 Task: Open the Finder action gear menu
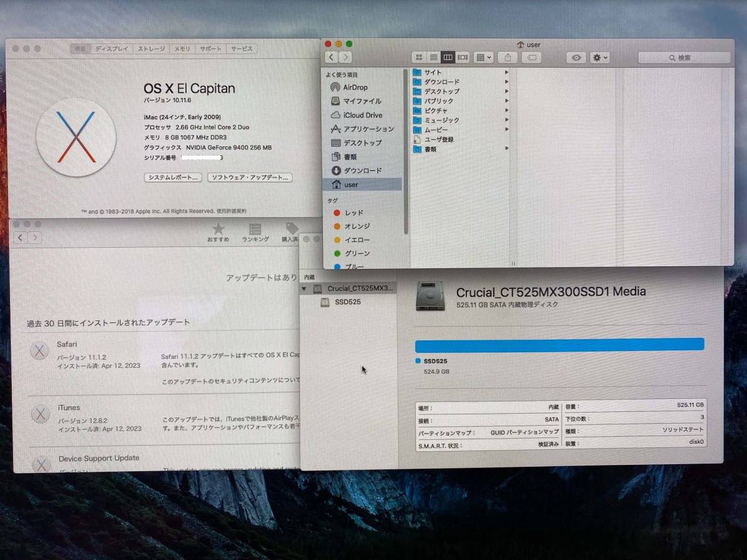(599, 57)
